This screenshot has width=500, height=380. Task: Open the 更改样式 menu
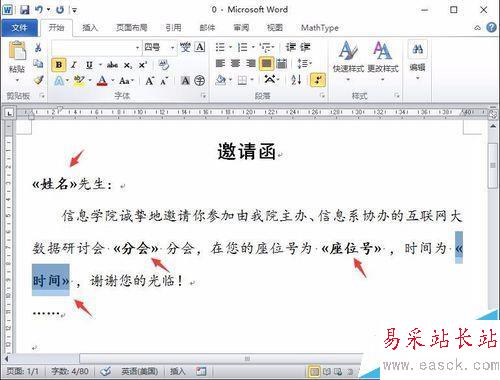tap(383, 61)
